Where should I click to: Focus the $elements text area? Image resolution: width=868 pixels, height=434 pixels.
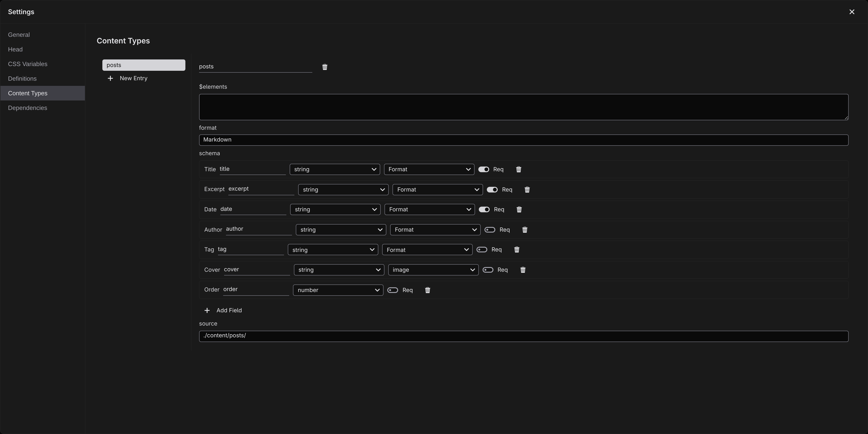[x=524, y=107]
